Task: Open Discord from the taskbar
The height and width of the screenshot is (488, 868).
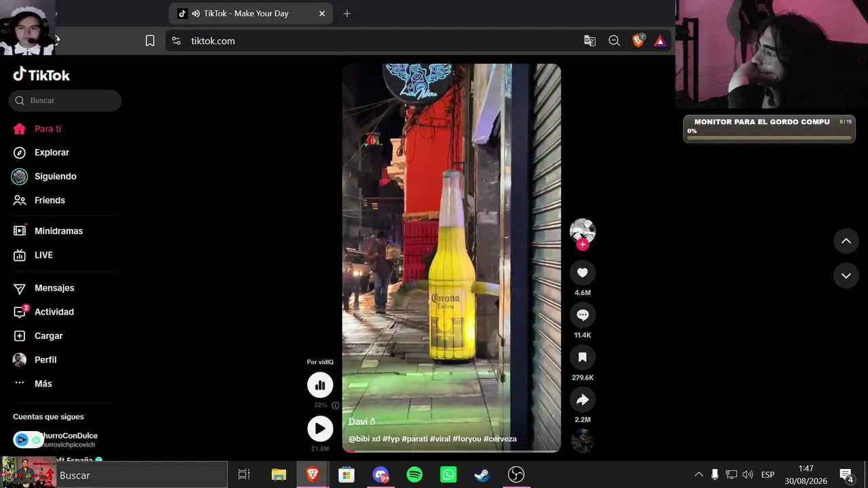Action: (x=380, y=475)
